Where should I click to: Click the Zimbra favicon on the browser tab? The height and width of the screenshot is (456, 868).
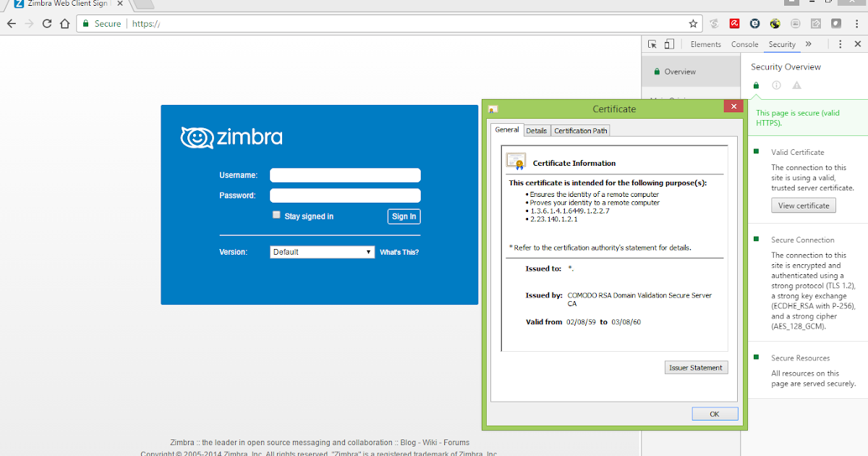[x=19, y=4]
